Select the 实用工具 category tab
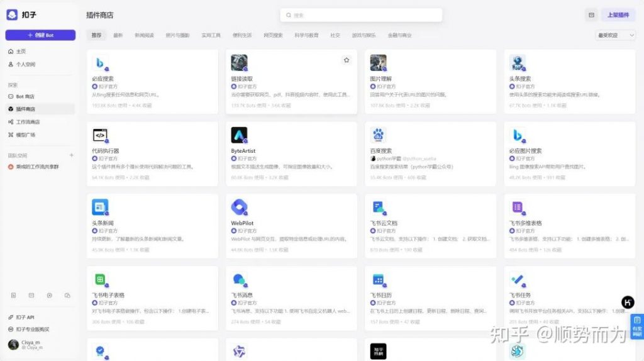 click(x=211, y=35)
